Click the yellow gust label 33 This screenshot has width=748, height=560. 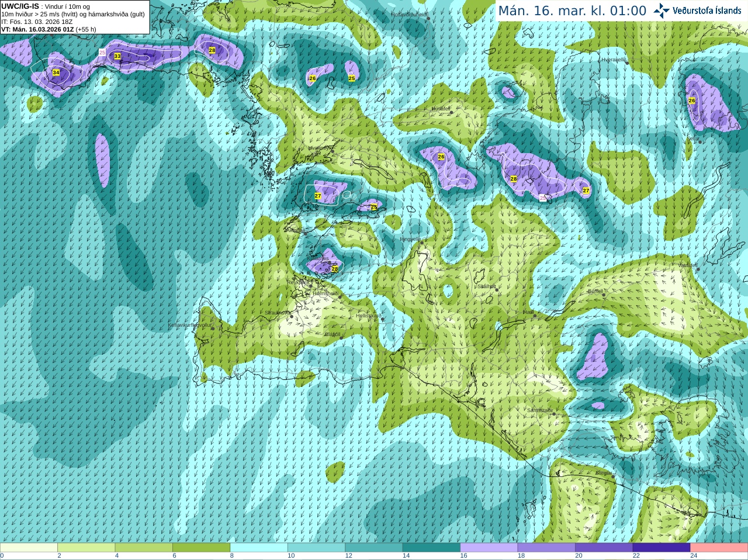(x=117, y=56)
